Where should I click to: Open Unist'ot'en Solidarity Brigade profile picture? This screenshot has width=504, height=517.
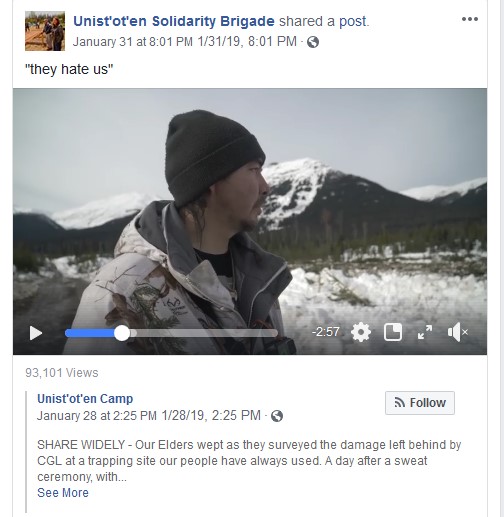pyautogui.click(x=45, y=31)
